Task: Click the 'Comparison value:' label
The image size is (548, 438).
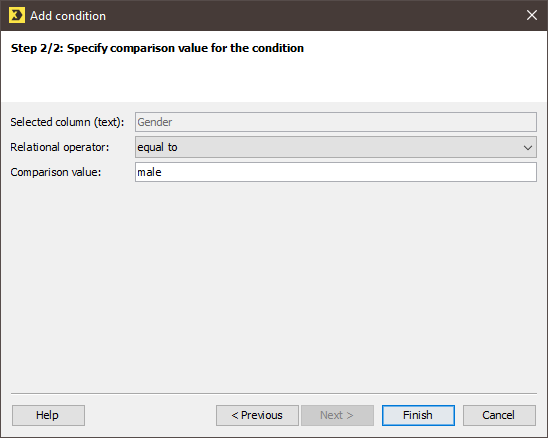Action: point(56,172)
